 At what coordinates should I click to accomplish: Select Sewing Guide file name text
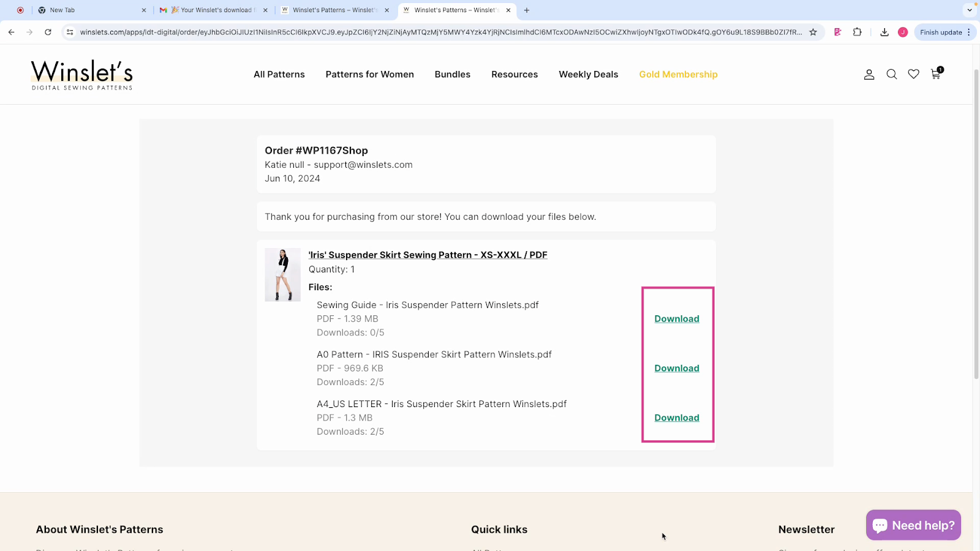428,305
